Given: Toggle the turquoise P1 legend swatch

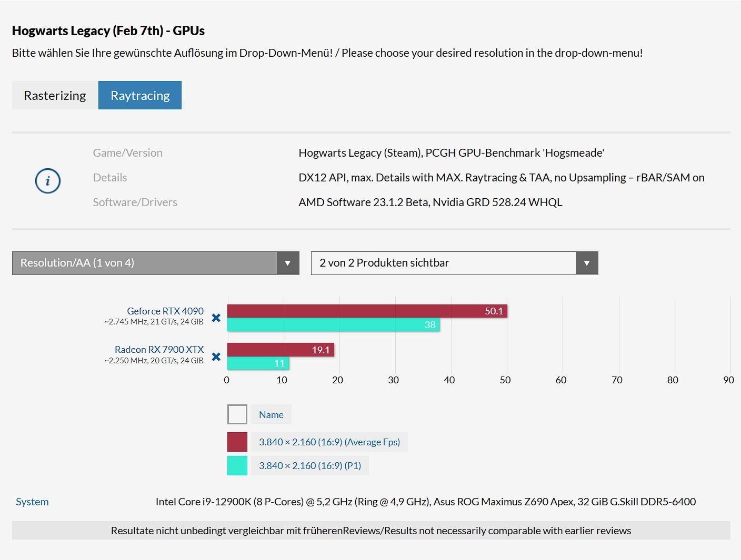Looking at the screenshot, I should 237,466.
